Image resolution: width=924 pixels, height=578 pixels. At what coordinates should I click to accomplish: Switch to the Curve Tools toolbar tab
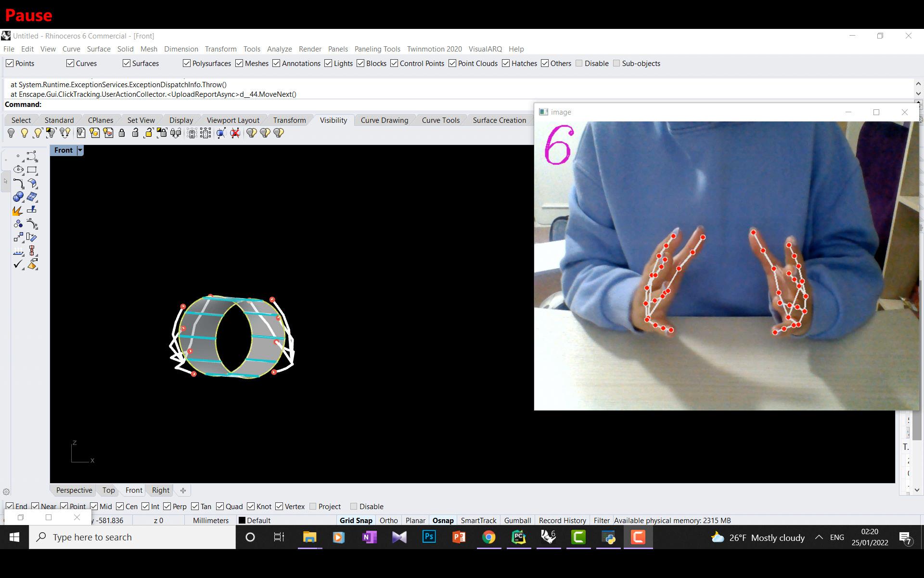tap(440, 120)
